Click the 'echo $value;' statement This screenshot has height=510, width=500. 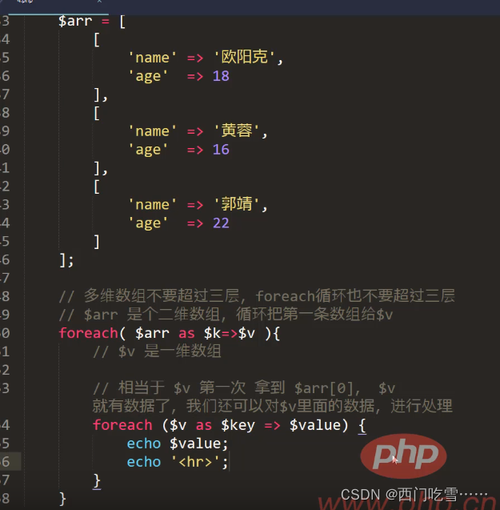(x=177, y=444)
